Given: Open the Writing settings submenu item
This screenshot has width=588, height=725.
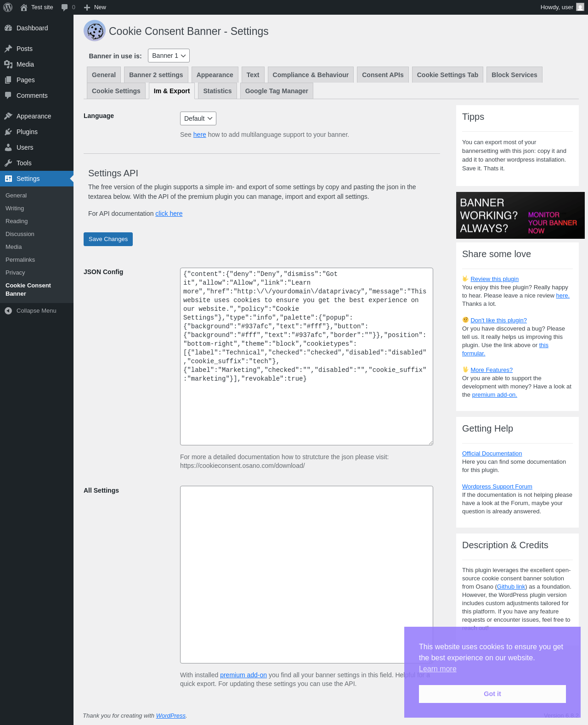Looking at the screenshot, I should click(15, 208).
